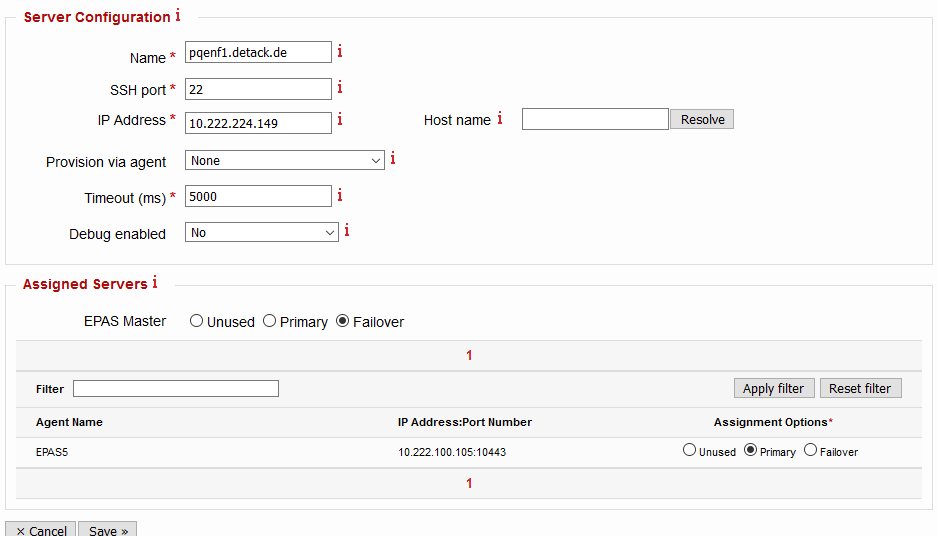
Task: Click info icon beside Debug enabled dropdown
Action: click(x=347, y=231)
